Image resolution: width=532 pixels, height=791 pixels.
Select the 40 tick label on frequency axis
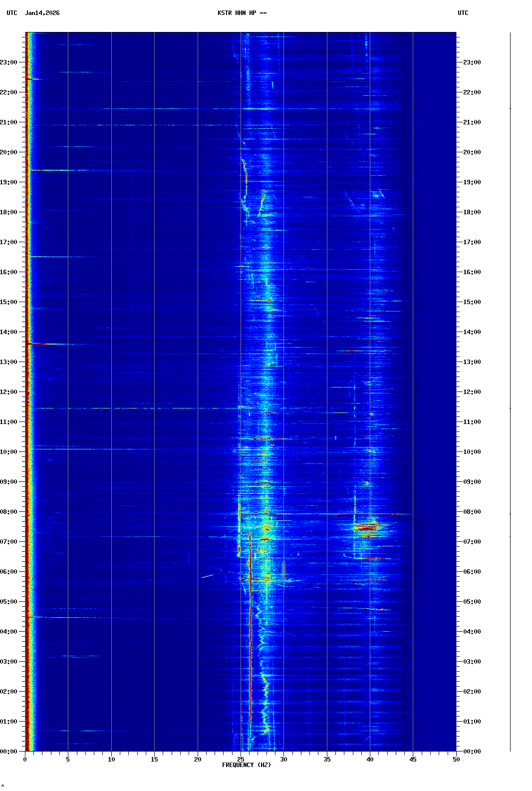(x=370, y=760)
